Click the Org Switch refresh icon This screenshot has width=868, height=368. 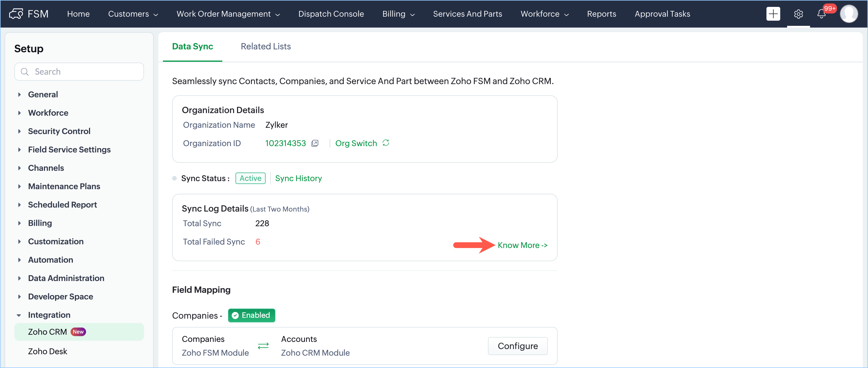[386, 143]
